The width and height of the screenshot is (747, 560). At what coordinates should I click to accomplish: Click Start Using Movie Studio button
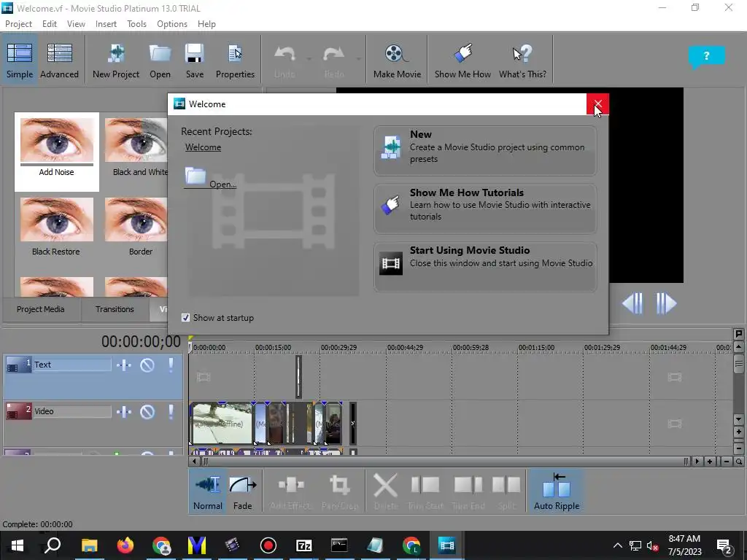coord(485,266)
